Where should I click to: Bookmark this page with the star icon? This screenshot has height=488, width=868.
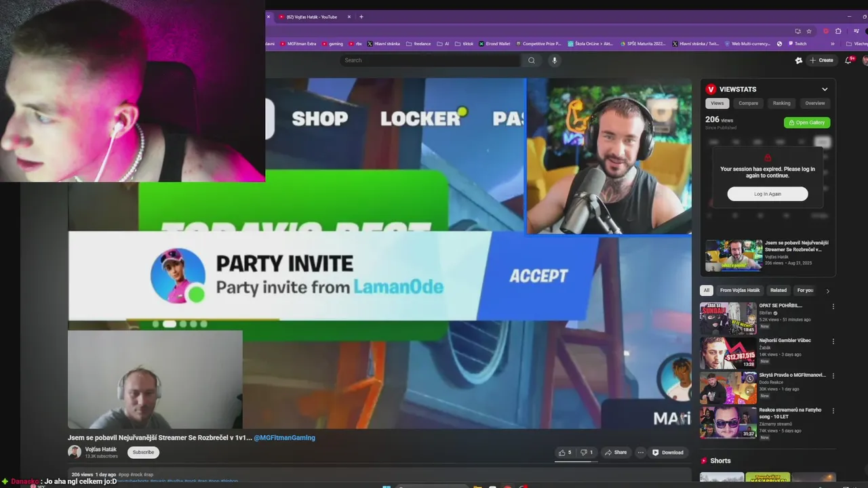tap(809, 31)
